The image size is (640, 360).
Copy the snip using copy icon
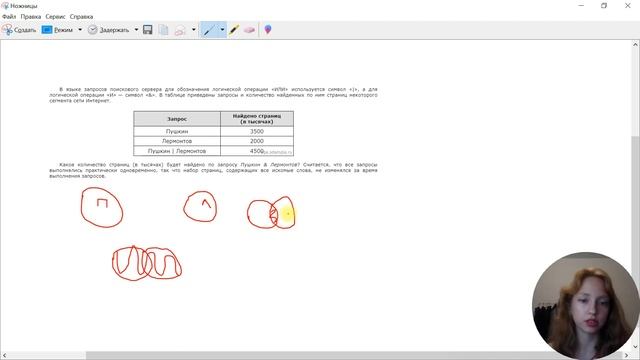point(163,30)
